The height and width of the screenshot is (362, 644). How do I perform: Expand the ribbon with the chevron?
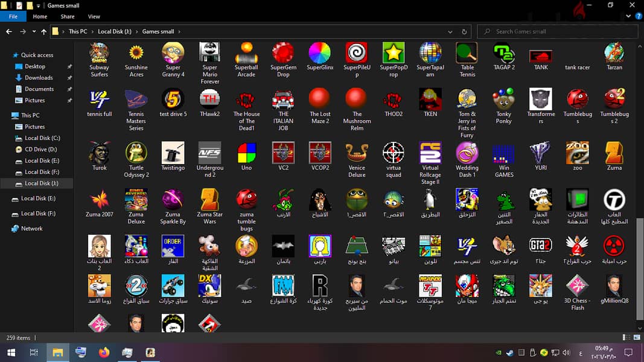tap(628, 16)
